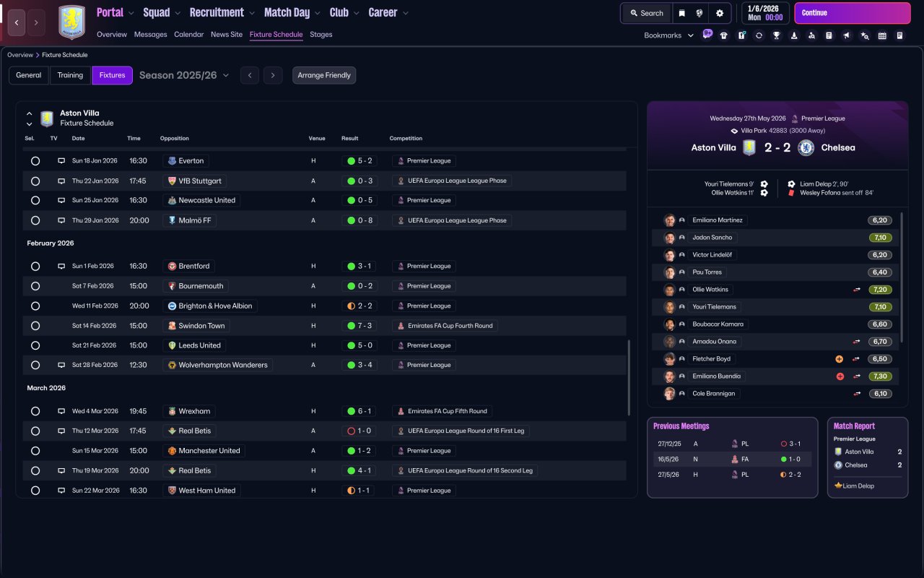Go back with the left arrow navigation button
This screenshot has height=578, width=924.
click(x=17, y=22)
